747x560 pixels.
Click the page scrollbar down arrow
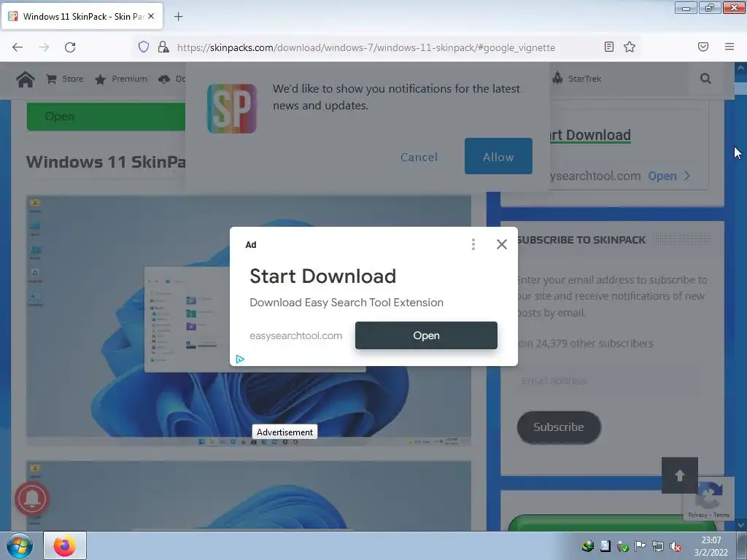(x=740, y=525)
